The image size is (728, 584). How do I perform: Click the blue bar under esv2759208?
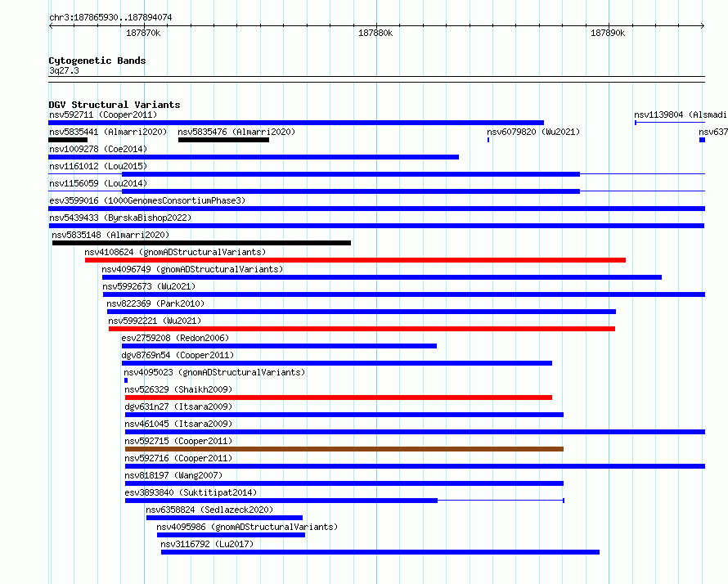[x=280, y=346]
